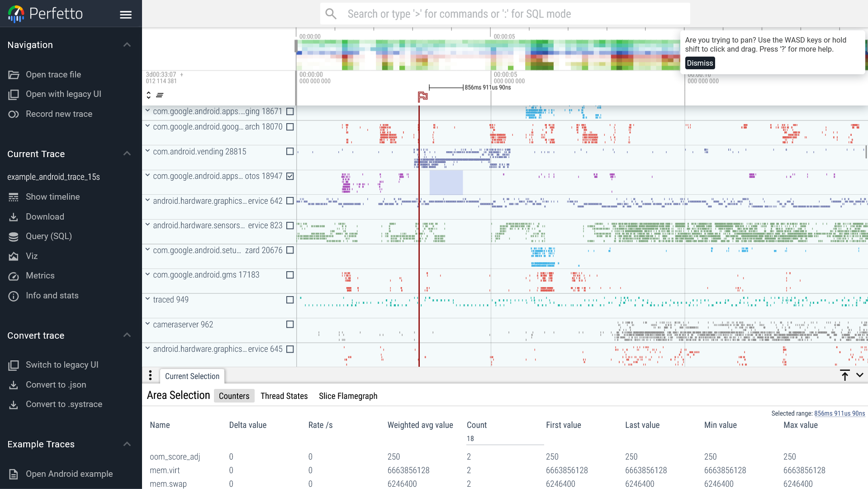868x489 pixels.
Task: Click the Record new trace link
Action: coord(59,114)
